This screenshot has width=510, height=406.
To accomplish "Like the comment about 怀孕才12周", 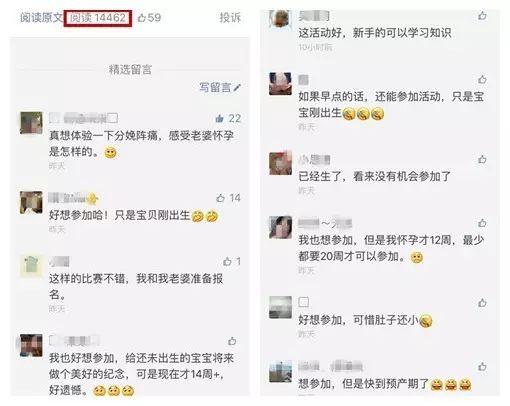I will click(x=482, y=223).
